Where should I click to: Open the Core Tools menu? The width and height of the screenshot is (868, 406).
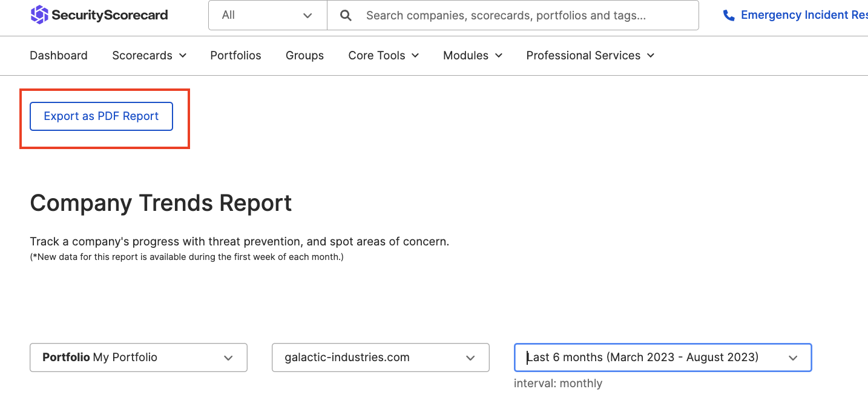[x=384, y=55]
